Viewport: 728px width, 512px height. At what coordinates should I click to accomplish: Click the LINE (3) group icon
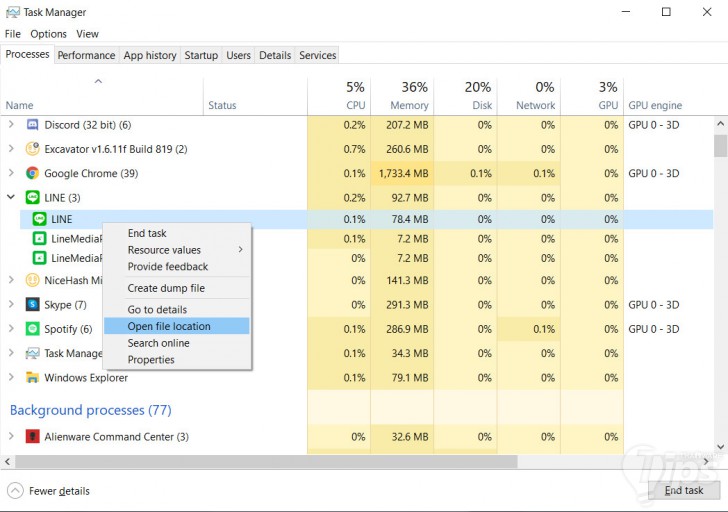(32, 197)
